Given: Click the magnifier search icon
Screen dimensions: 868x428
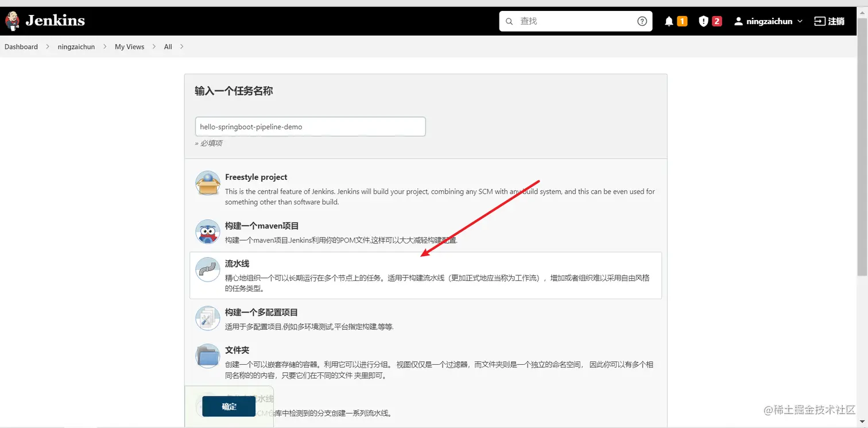Looking at the screenshot, I should [509, 21].
